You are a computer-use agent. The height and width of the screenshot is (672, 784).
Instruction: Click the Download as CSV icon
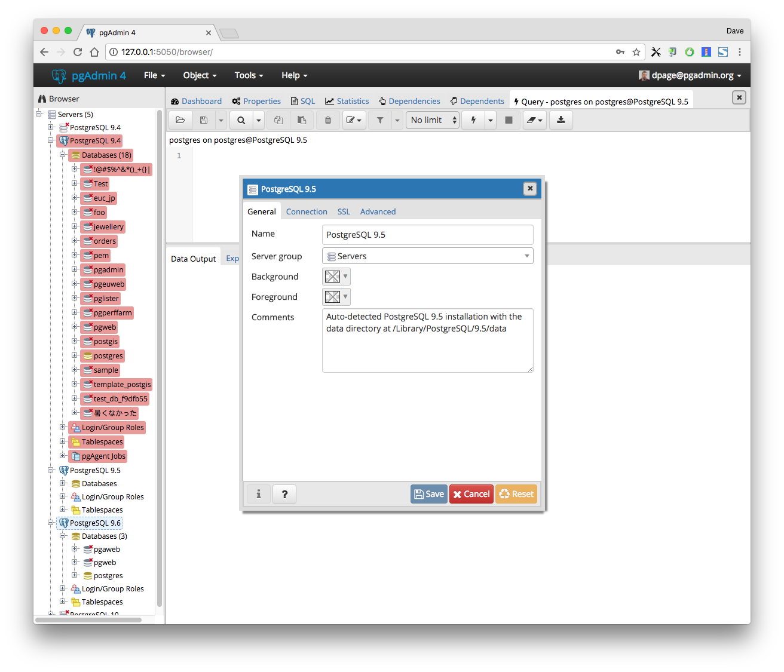point(561,120)
